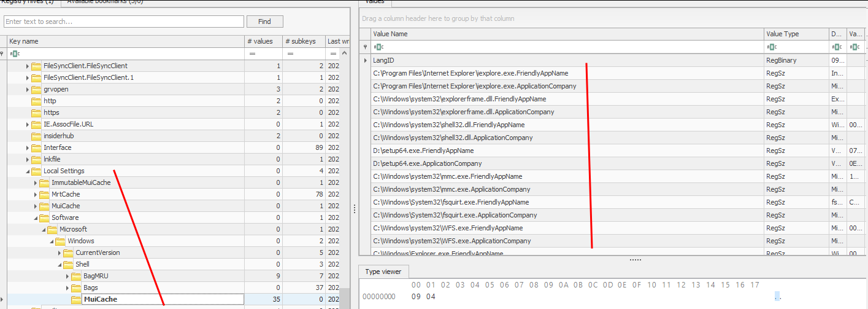Select explorerframe.dll.FriendlyAppName value
The height and width of the screenshot is (309, 868).
pyautogui.click(x=459, y=99)
